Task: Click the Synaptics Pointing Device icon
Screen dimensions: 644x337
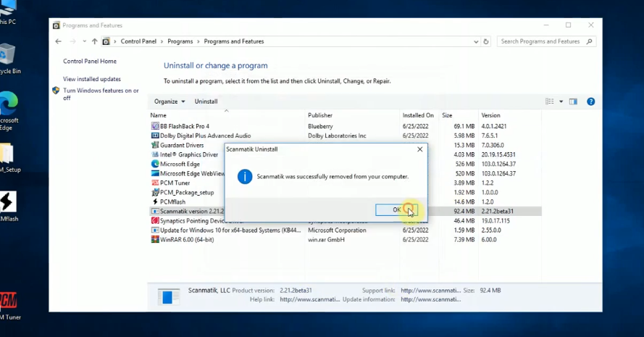Action: 155,221
